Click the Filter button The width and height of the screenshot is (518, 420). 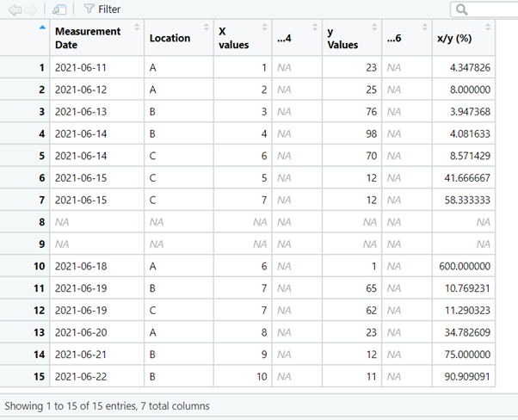102,9
